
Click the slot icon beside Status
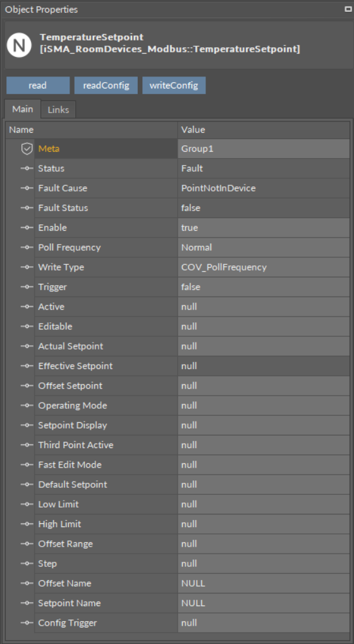pos(27,168)
